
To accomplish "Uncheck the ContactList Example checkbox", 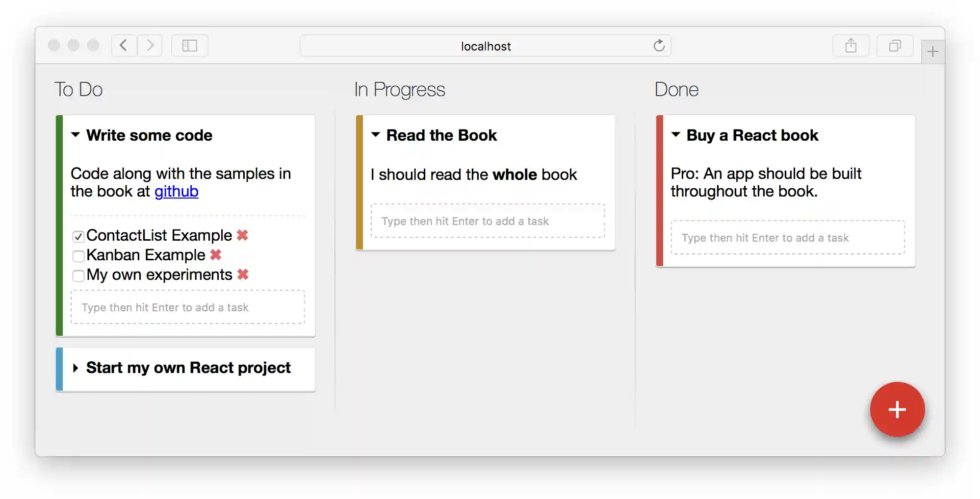I will click(78, 237).
